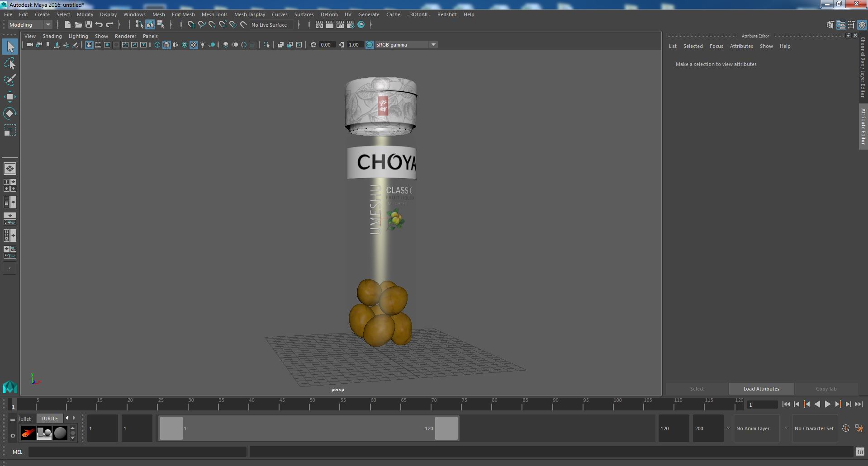Toggle isolate select in viewport
The width and height of the screenshot is (868, 466).
pyautogui.click(x=267, y=45)
